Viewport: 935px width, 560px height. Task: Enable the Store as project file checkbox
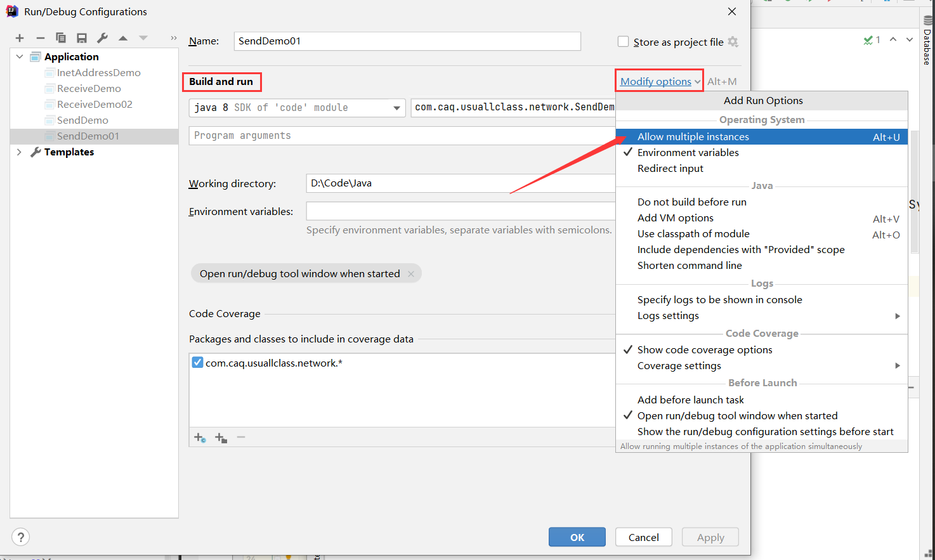622,41
